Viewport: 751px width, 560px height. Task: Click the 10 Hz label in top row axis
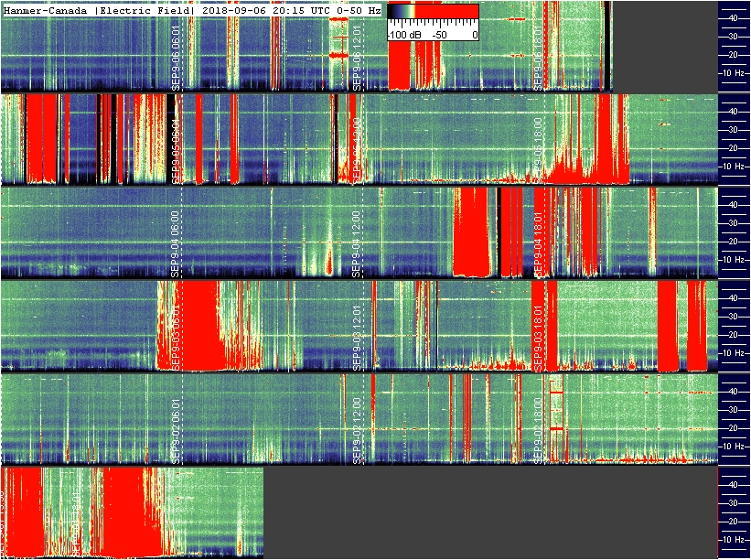click(737, 73)
